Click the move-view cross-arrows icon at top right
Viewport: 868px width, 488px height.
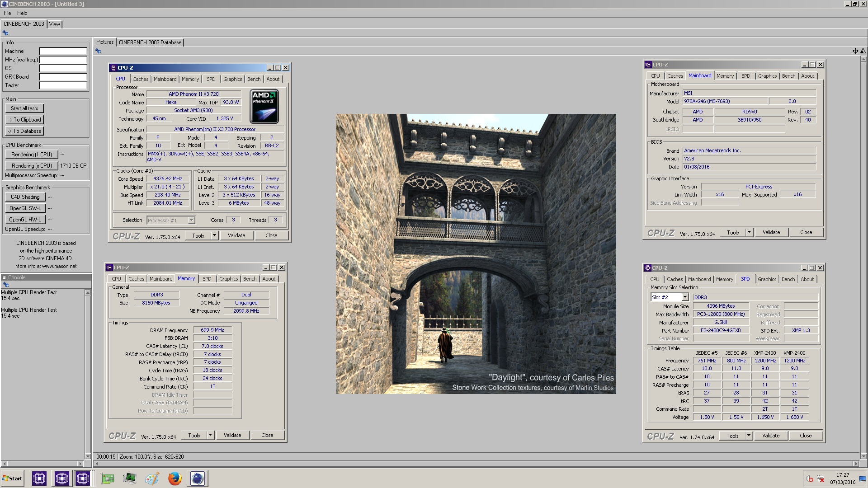855,51
